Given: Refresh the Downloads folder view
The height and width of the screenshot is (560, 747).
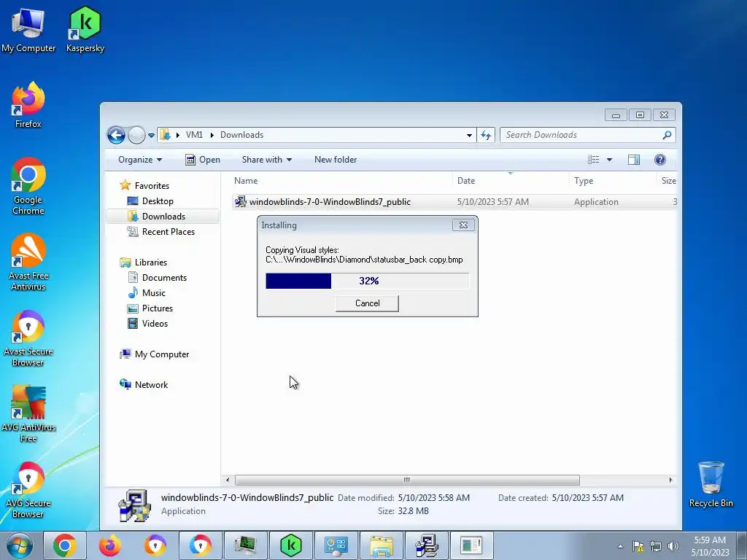Looking at the screenshot, I should click(486, 135).
